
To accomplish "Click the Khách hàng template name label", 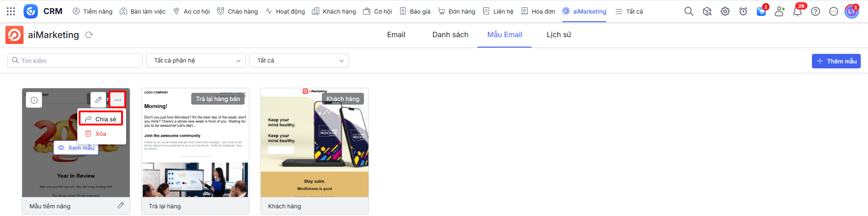I will pyautogui.click(x=284, y=206).
